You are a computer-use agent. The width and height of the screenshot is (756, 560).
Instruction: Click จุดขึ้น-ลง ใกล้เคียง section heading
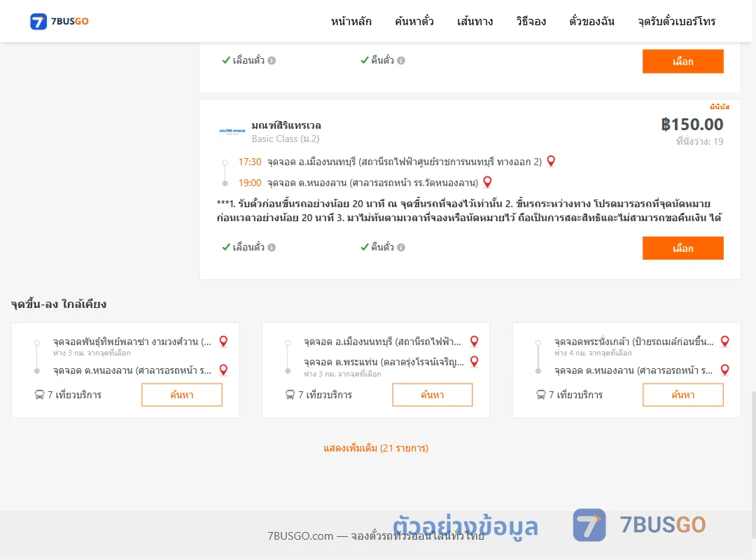click(x=59, y=304)
